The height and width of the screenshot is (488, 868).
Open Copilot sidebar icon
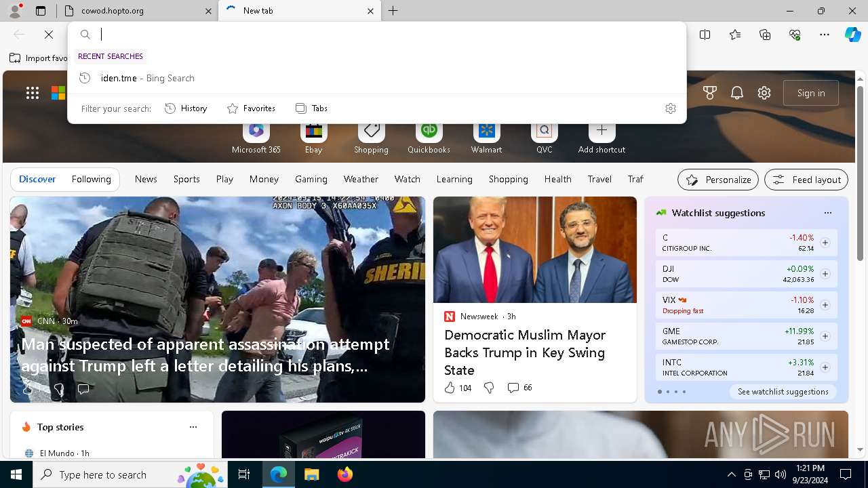point(852,35)
